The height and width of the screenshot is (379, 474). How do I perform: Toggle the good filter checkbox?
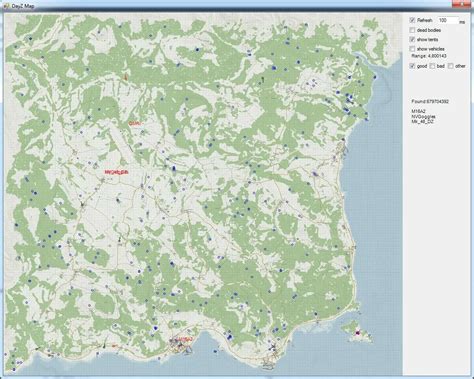412,66
